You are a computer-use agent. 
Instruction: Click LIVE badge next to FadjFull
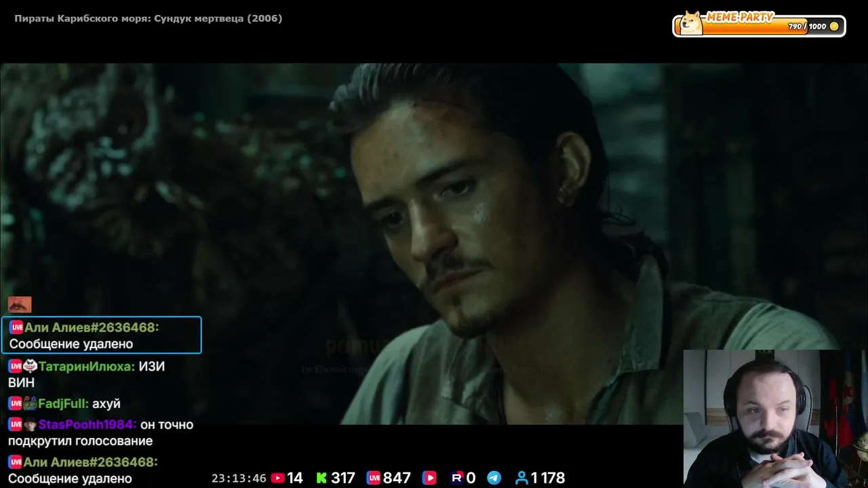(15, 404)
